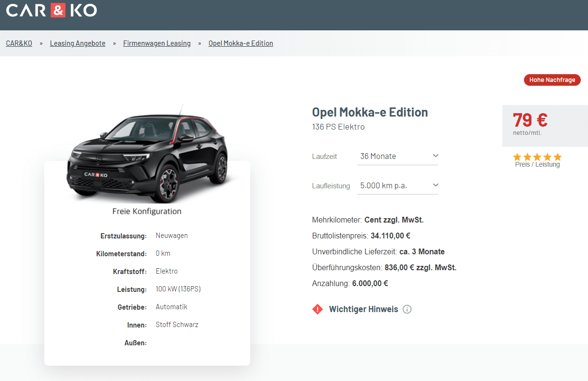Click the Neuwagen value for Erstzulassung

click(172, 236)
